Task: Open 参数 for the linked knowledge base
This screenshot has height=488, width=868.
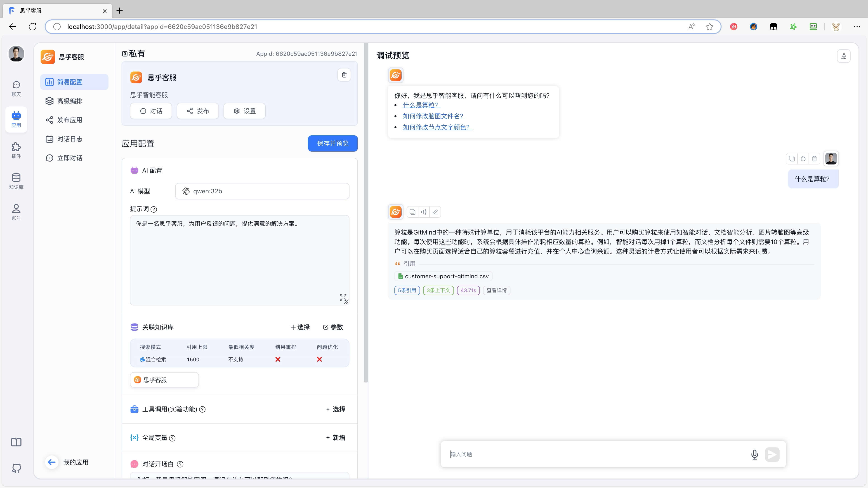Action: (x=333, y=327)
